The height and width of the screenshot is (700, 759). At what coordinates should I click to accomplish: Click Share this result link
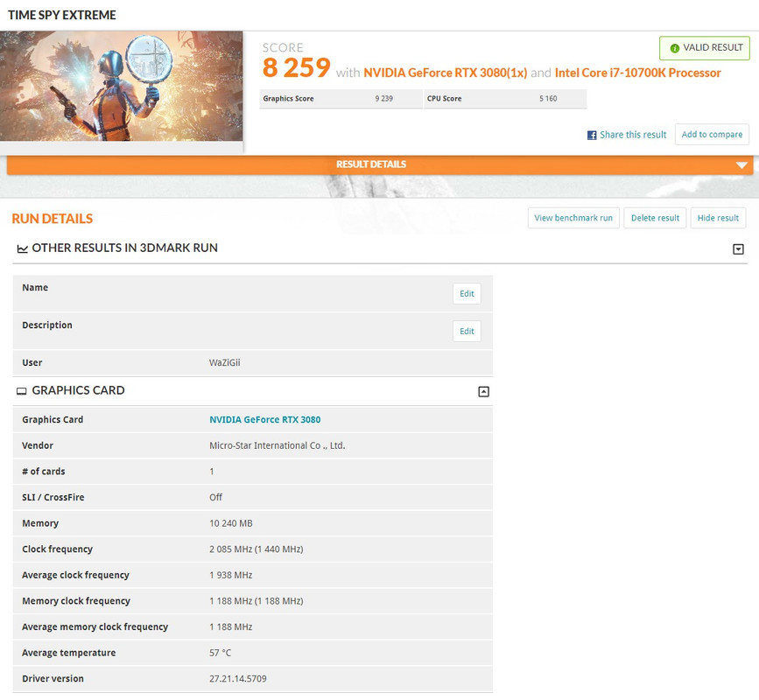(x=633, y=135)
